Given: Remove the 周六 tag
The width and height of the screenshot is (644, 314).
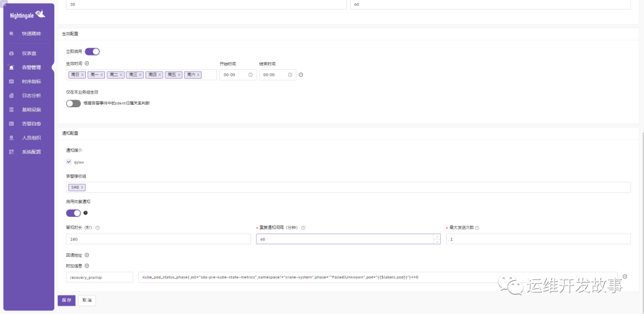Looking at the screenshot, I should tap(199, 74).
